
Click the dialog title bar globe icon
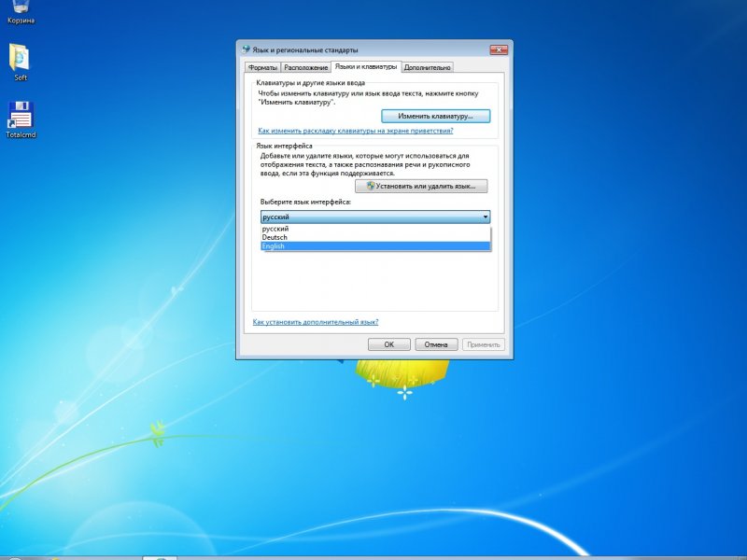pos(246,49)
